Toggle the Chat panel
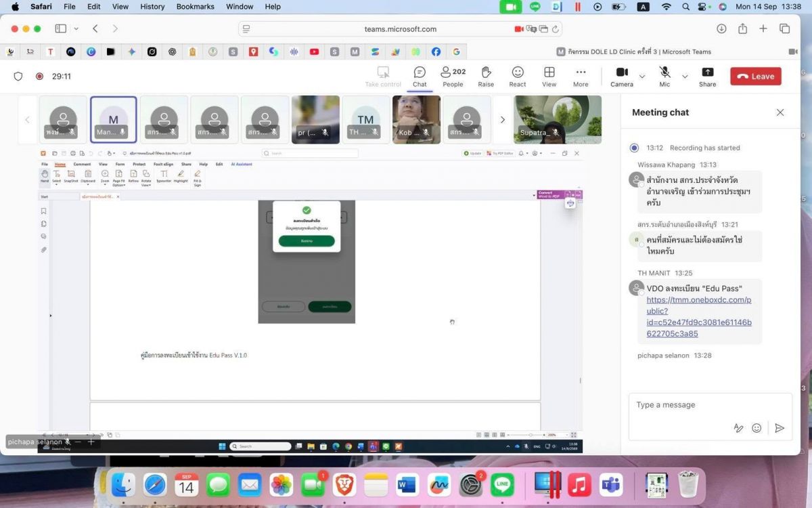 [x=420, y=77]
